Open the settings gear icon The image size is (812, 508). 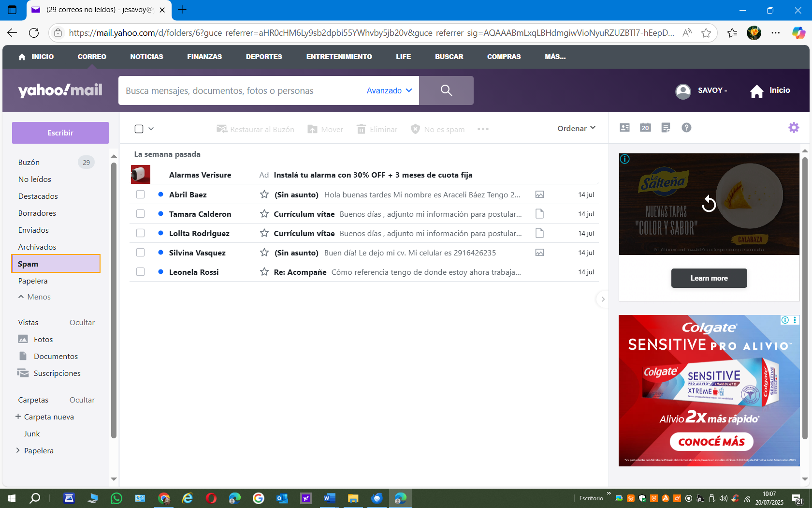[x=794, y=128]
